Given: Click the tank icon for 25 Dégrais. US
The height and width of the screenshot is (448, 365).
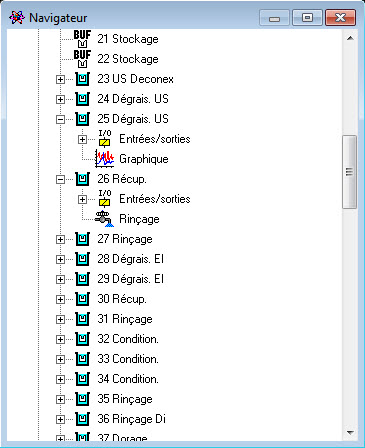Looking at the screenshot, I should [82, 119].
